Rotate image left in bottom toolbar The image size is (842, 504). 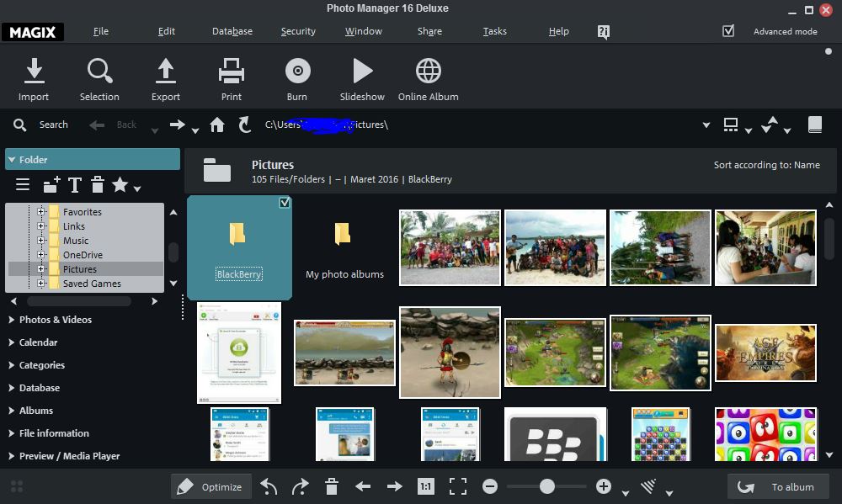click(269, 487)
